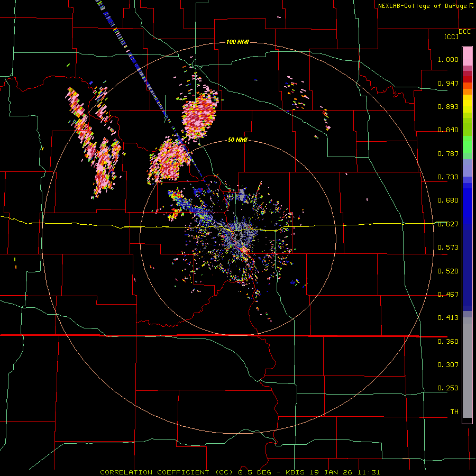Click the 100 NMI range ring label
This screenshot has height=476, width=476.
pos(237,42)
